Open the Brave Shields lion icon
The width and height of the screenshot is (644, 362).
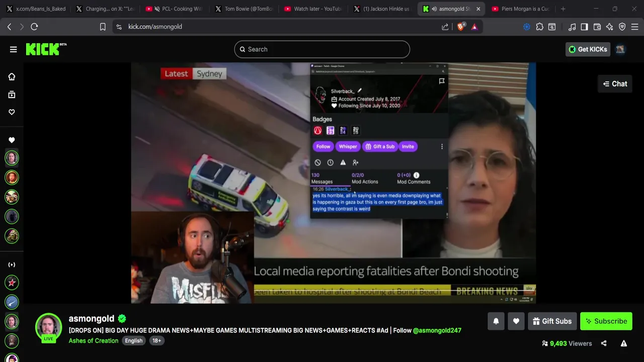tap(460, 27)
